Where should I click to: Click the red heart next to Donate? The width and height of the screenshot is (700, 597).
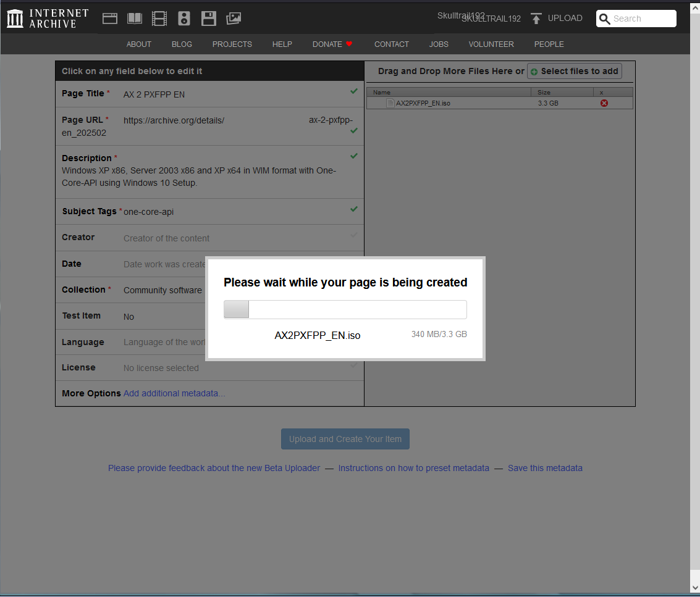(x=349, y=44)
